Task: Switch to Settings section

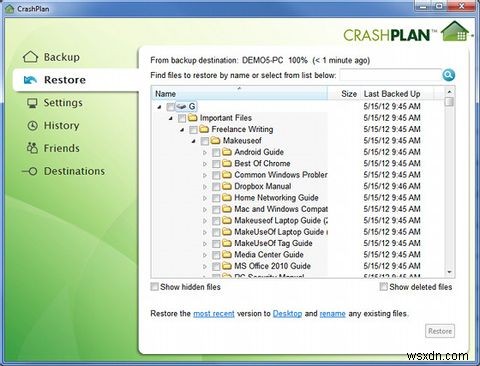Action: (63, 103)
